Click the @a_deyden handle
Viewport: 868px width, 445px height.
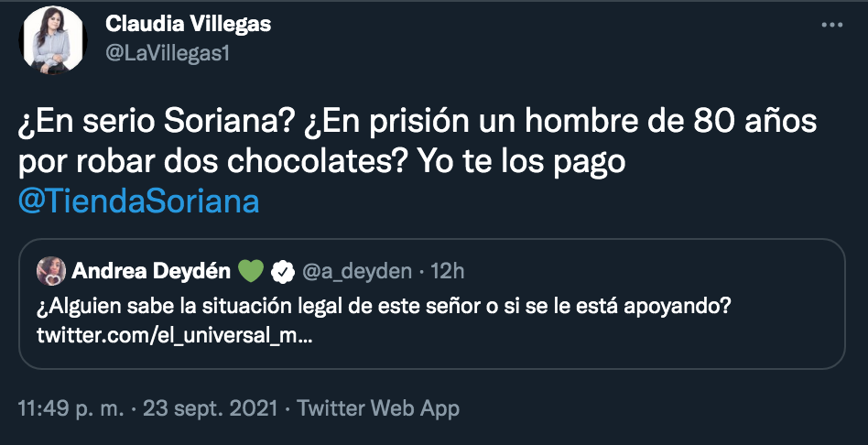point(355,271)
